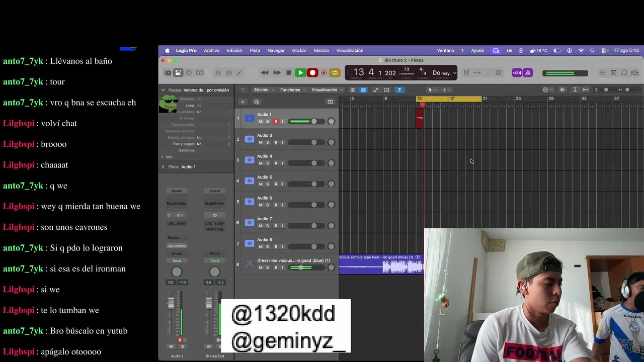
Task: Show the Smart Controls dial icon
Action: (218, 73)
